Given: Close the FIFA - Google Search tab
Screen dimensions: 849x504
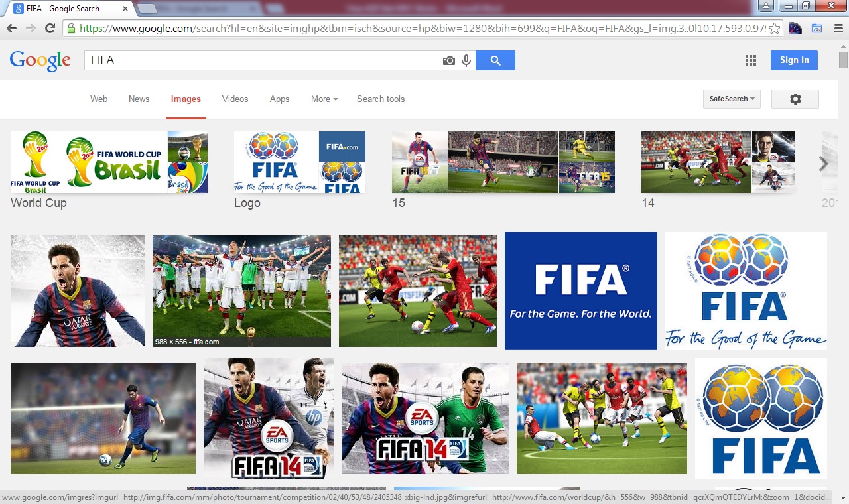Looking at the screenshot, I should coord(125,9).
